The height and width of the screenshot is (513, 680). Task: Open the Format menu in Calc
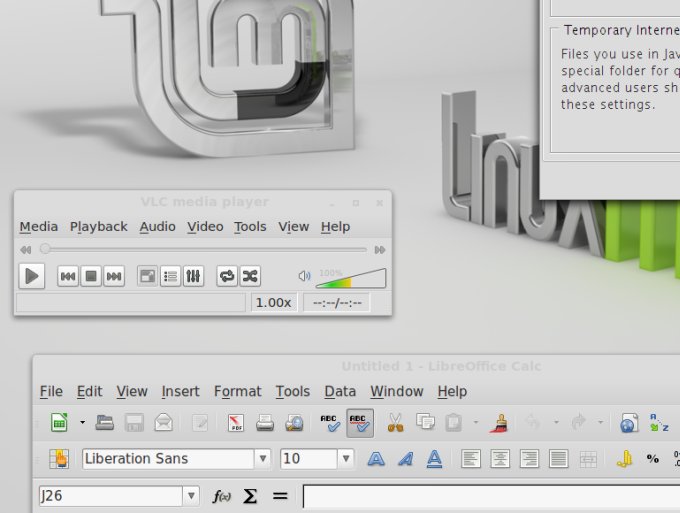pos(237,391)
